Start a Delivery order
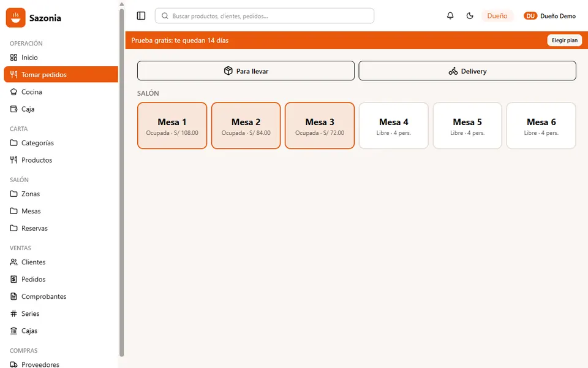The image size is (588, 368). (x=467, y=71)
